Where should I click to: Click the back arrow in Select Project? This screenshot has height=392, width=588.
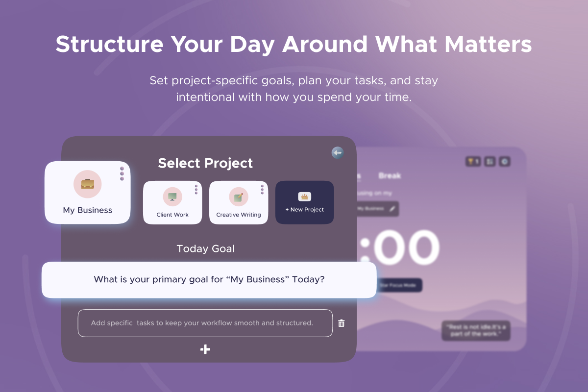tap(337, 153)
